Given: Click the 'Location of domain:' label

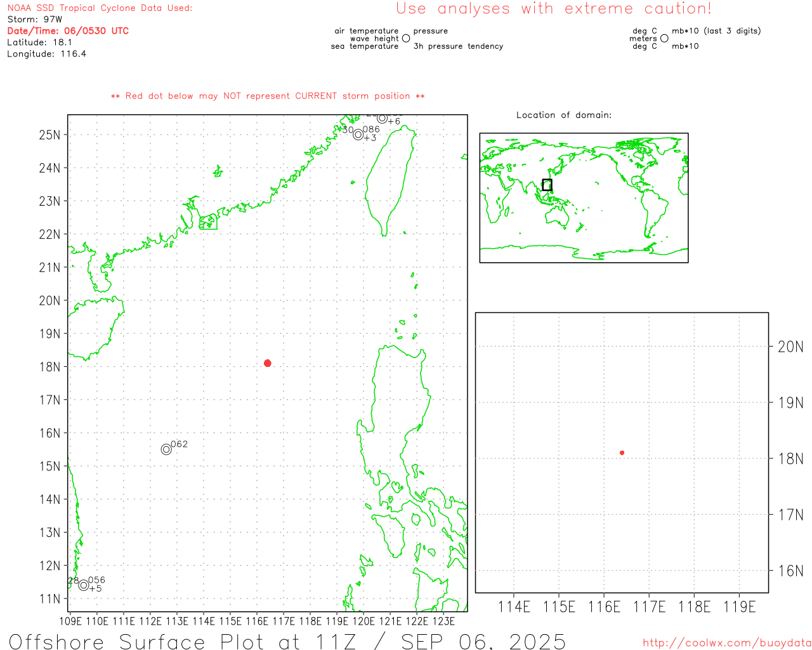Looking at the screenshot, I should tap(564, 115).
